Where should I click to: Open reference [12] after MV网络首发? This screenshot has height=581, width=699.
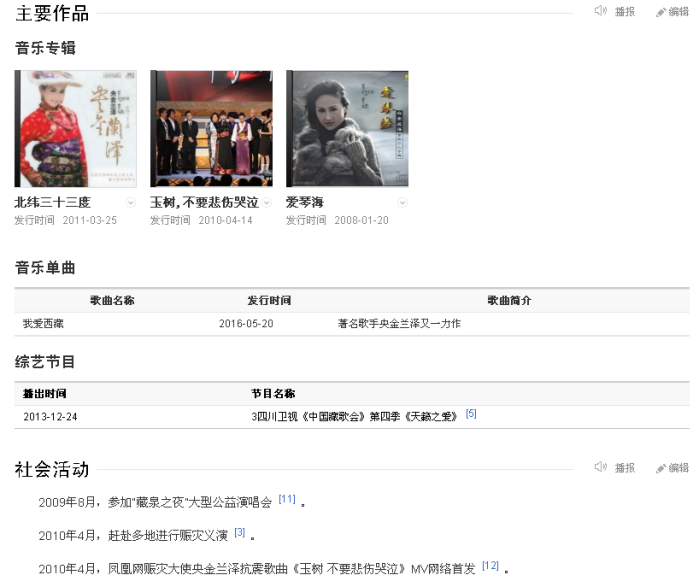tap(490, 565)
